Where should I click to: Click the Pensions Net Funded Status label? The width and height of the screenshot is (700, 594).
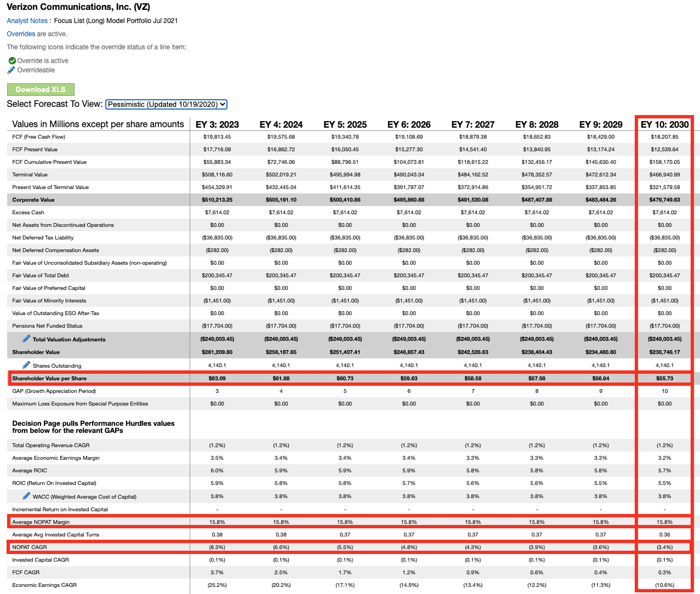pyautogui.click(x=47, y=326)
